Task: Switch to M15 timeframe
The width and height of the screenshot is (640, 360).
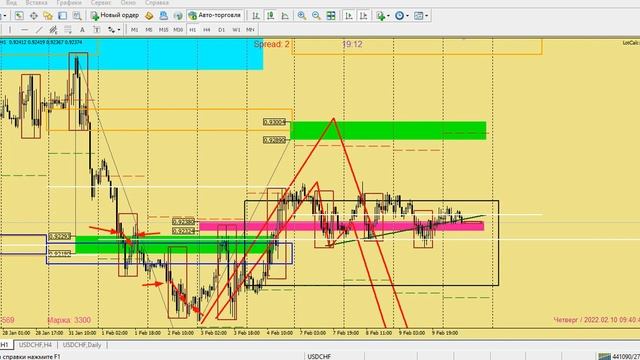Action: coord(163,30)
